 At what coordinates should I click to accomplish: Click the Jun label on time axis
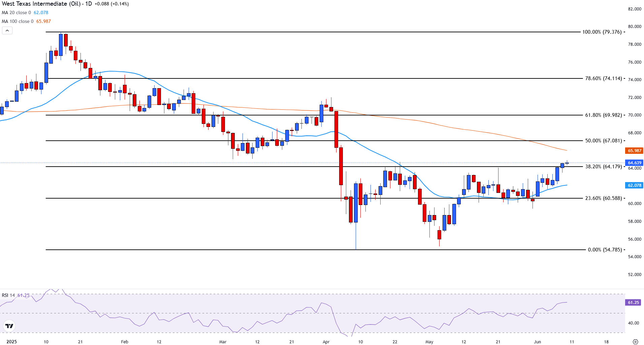tap(537, 342)
